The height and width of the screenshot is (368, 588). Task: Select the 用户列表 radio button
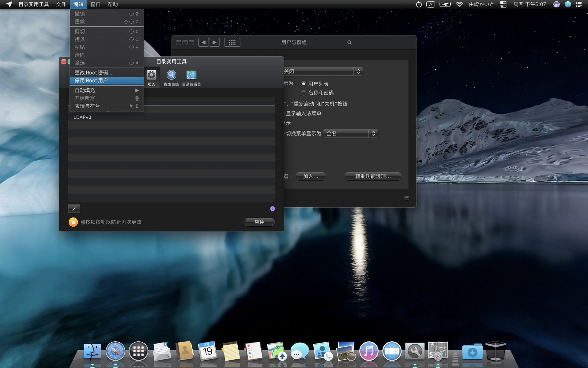pos(303,84)
